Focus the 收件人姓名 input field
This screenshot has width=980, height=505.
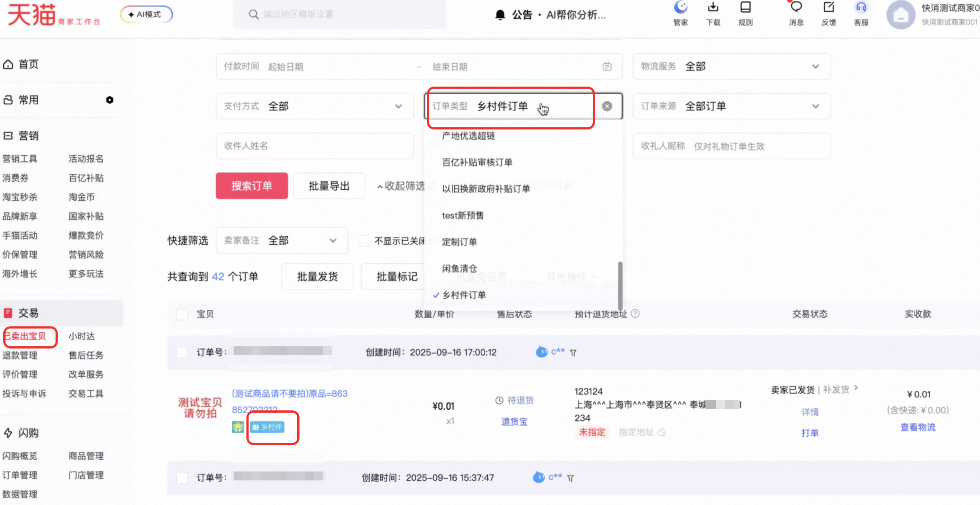[x=315, y=146]
